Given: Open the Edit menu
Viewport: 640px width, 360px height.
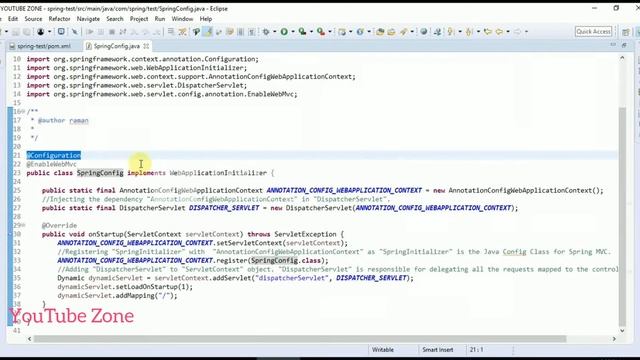Looking at the screenshot, I should (x=13, y=19).
